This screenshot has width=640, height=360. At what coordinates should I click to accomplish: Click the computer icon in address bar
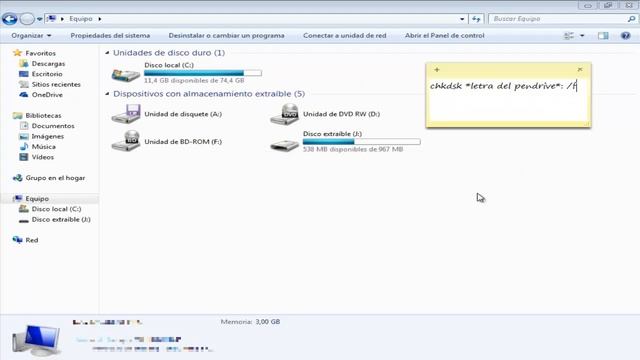tap(51, 19)
